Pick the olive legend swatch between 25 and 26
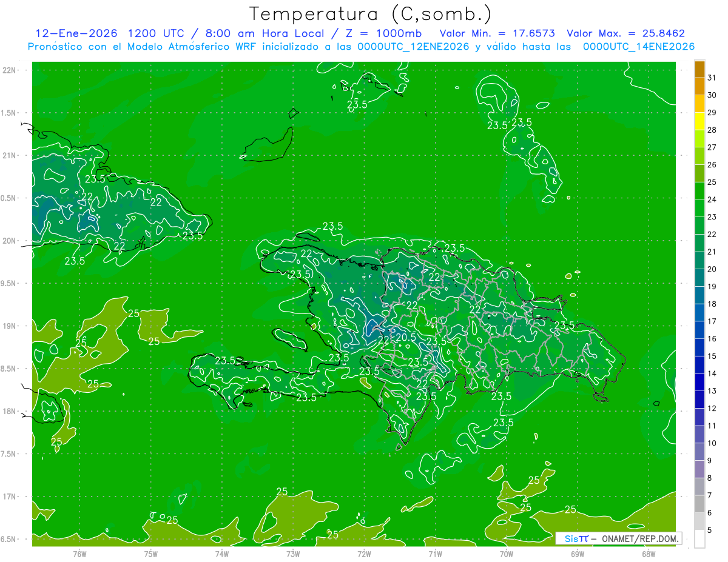Viewport: 728px width, 562px height. [x=700, y=173]
